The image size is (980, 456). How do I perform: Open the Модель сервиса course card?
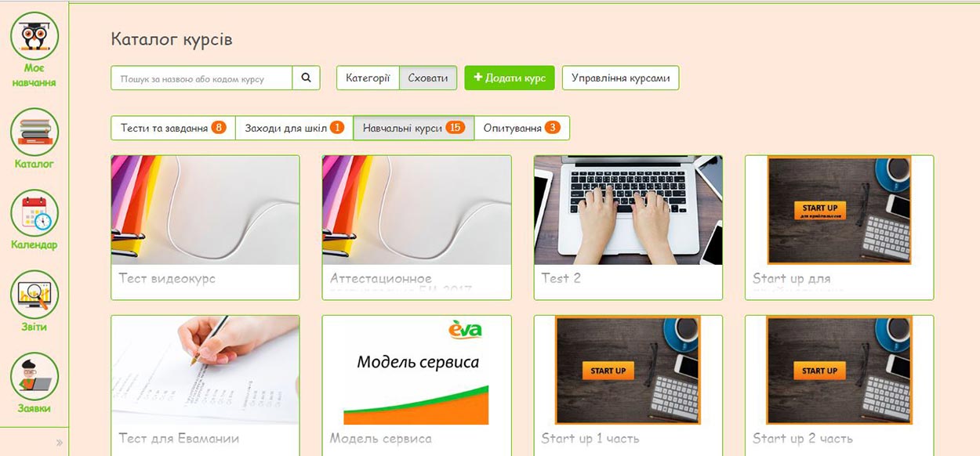tap(416, 384)
